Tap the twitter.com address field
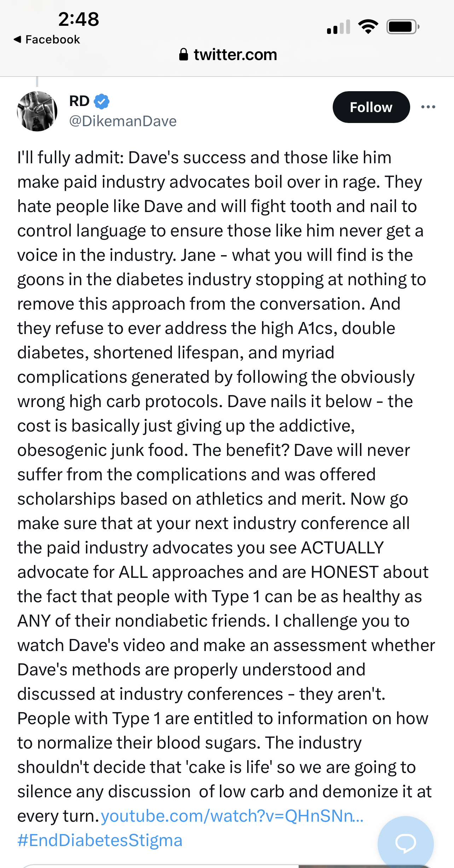The image size is (454, 868). click(235, 55)
